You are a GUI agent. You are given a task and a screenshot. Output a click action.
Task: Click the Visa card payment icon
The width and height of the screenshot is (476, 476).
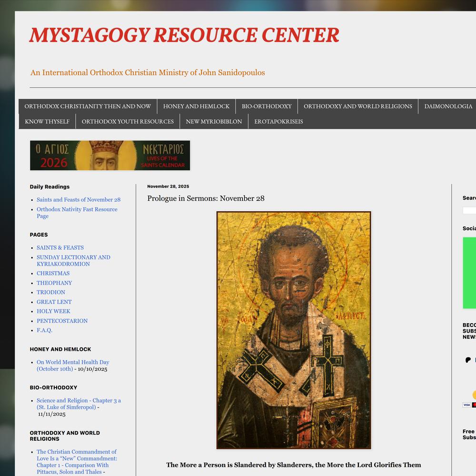pos(466,405)
